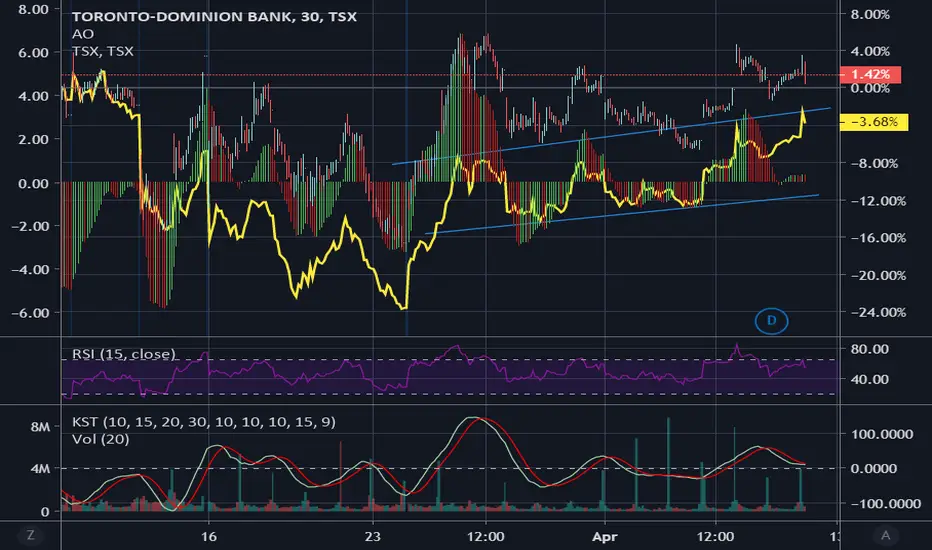Click the 16 date on time axis

pyautogui.click(x=209, y=536)
